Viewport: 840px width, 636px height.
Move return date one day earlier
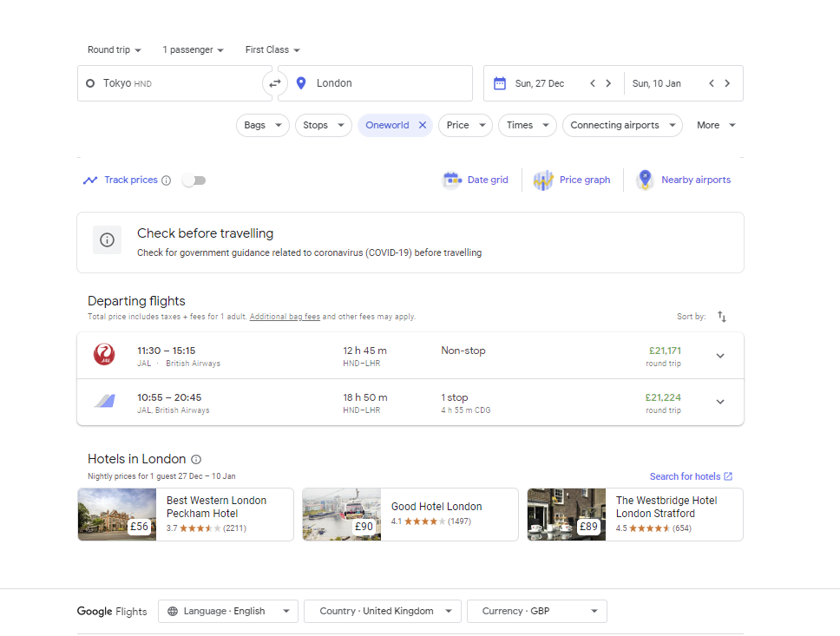click(712, 83)
